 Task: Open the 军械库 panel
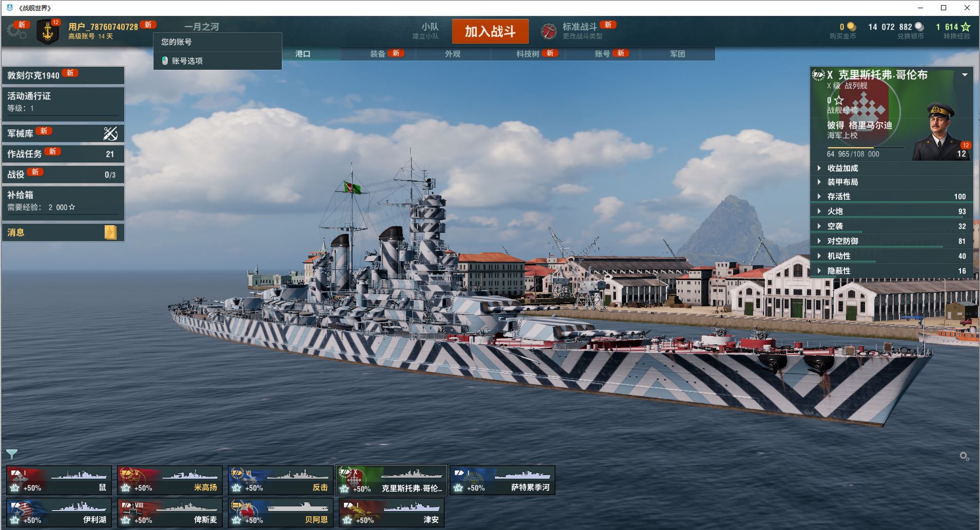point(63,133)
